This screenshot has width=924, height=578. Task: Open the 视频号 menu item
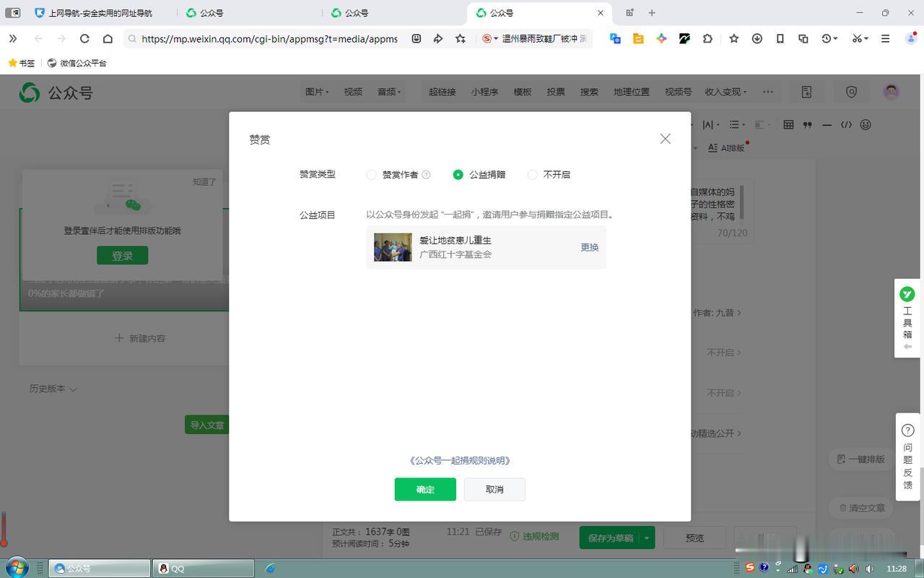(x=678, y=92)
